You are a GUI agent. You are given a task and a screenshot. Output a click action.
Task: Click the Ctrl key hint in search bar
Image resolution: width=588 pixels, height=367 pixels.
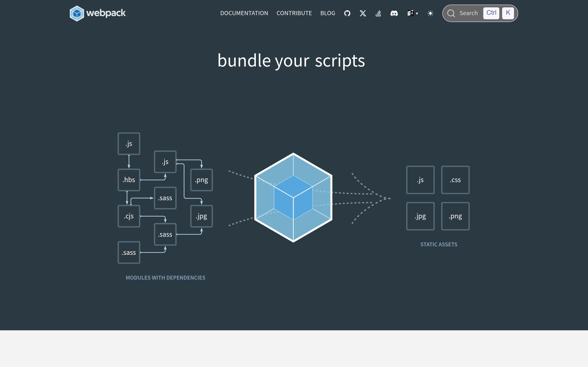pyautogui.click(x=491, y=13)
